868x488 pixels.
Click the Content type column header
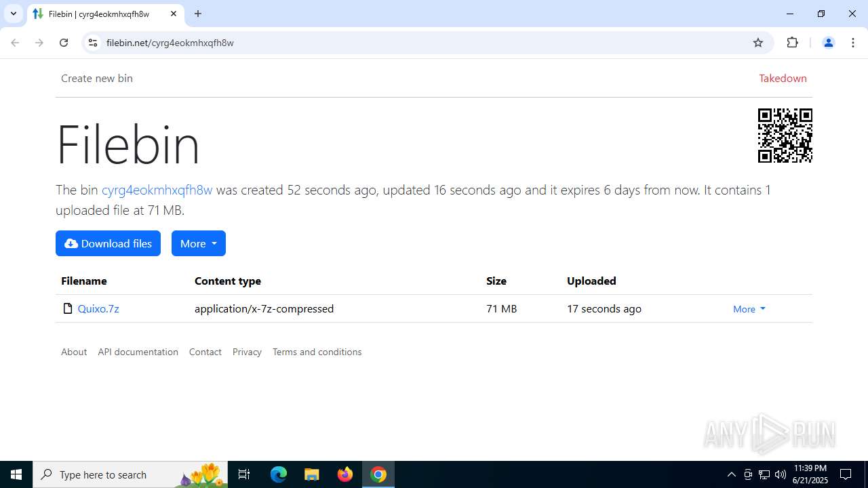tap(228, 281)
